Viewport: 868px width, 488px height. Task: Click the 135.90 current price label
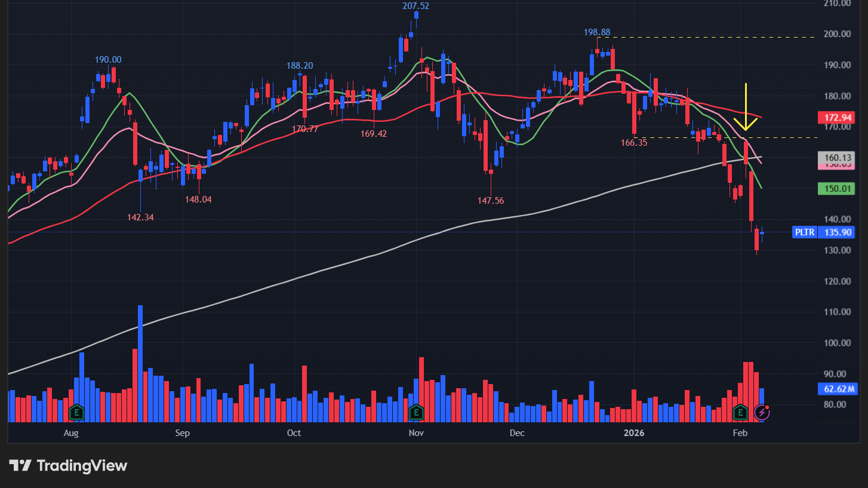point(838,232)
